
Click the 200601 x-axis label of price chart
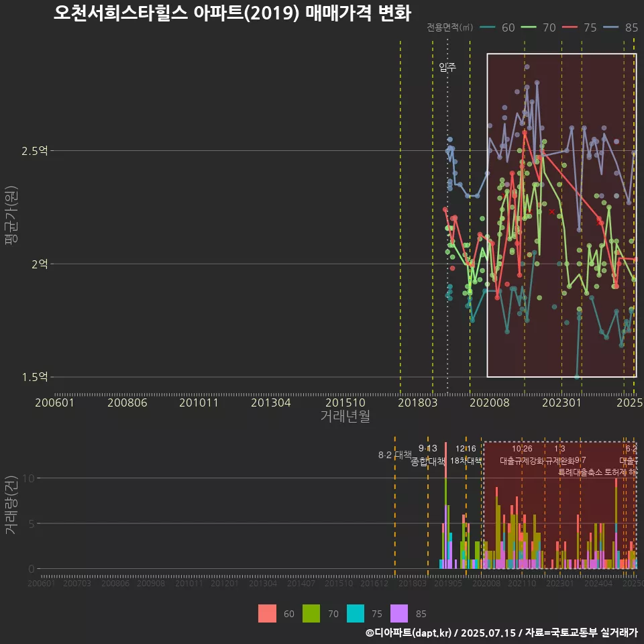coord(54,402)
